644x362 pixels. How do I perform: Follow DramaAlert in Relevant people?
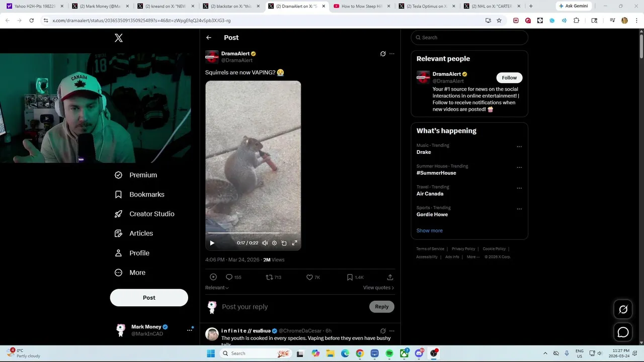pos(509,77)
